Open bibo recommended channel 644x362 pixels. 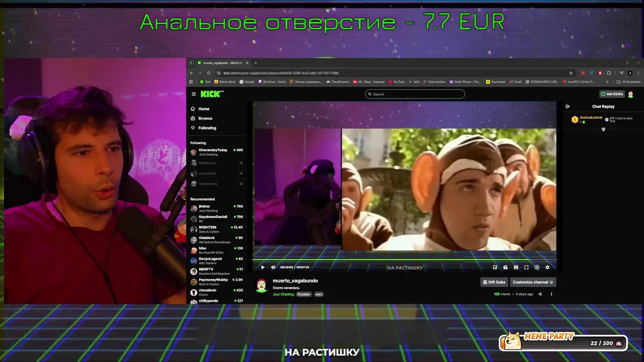(216, 250)
